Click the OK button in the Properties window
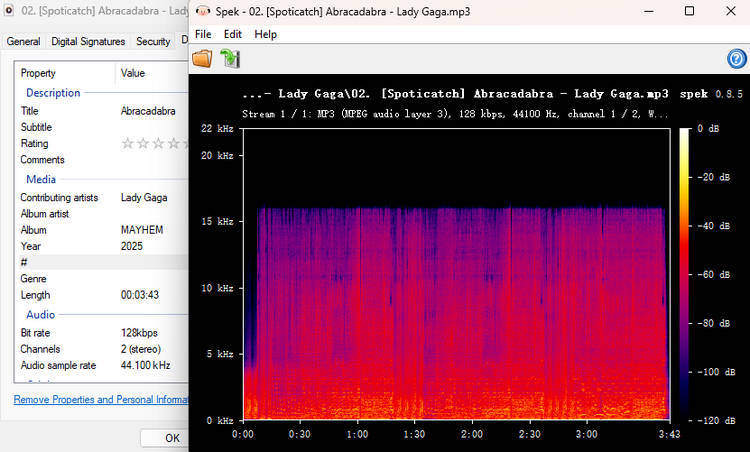The image size is (750, 452). point(165,438)
